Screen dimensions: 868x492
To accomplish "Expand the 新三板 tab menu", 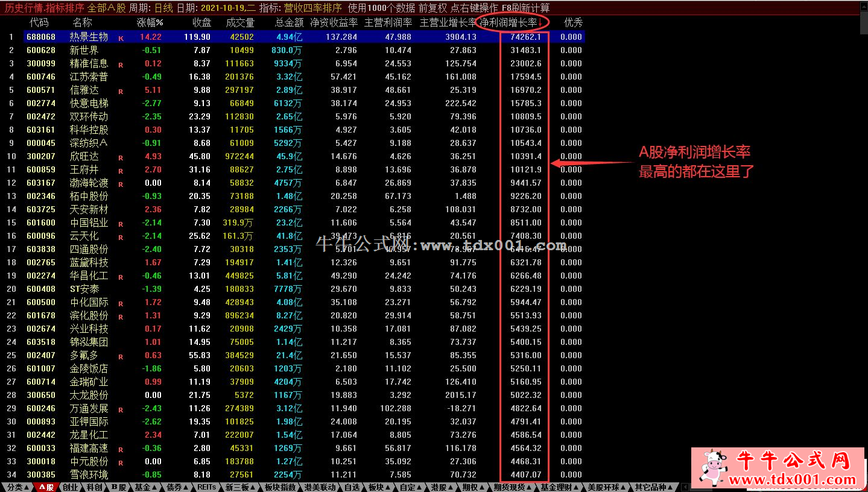I will pos(241,487).
